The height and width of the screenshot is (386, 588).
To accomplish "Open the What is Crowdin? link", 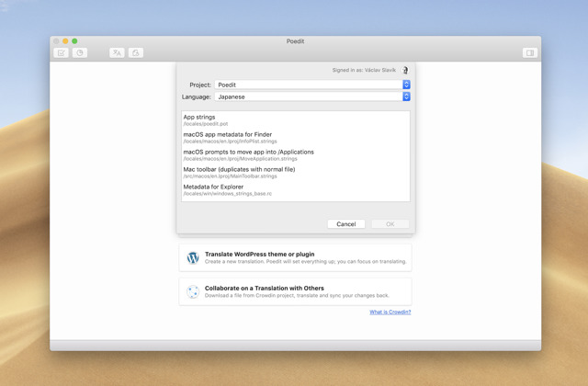I will 390,312.
